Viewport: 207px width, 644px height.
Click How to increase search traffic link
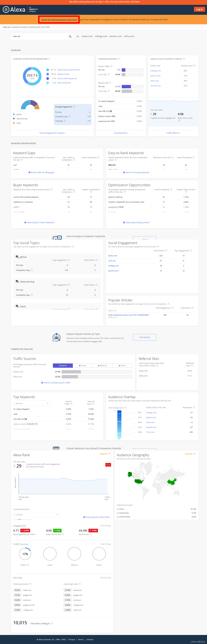[56, 383]
